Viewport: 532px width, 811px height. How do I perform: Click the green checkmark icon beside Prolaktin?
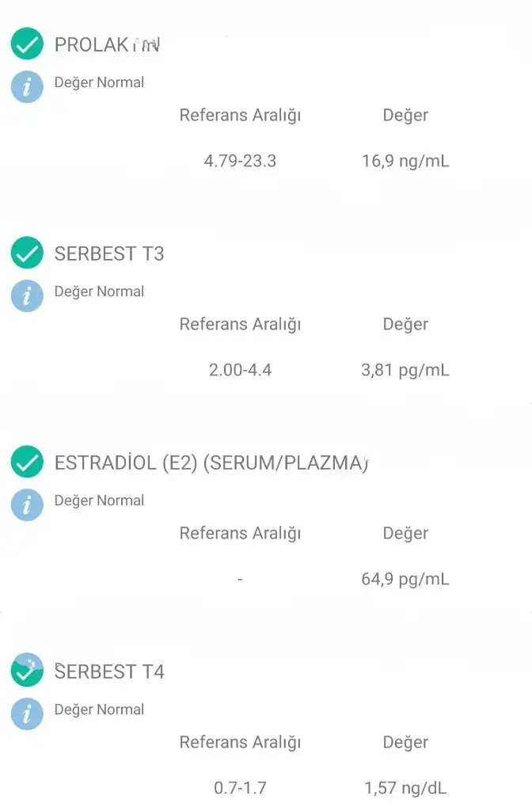(27, 44)
